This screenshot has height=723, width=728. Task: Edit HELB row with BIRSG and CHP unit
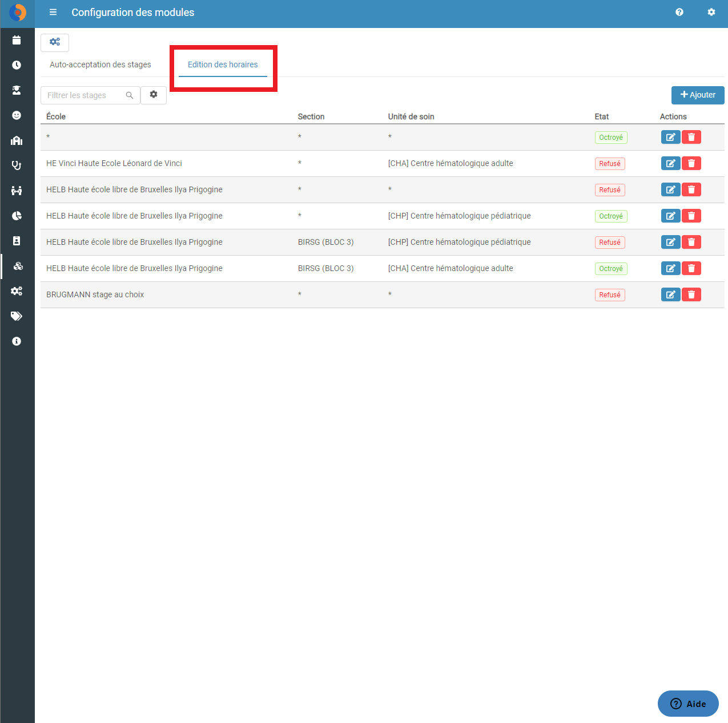pyautogui.click(x=670, y=242)
